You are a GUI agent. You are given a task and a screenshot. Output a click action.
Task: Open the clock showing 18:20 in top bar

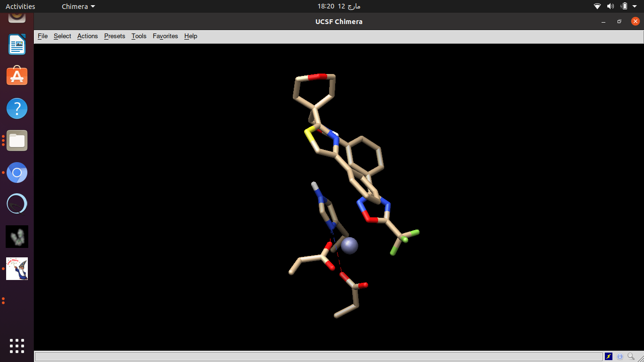(339, 6)
